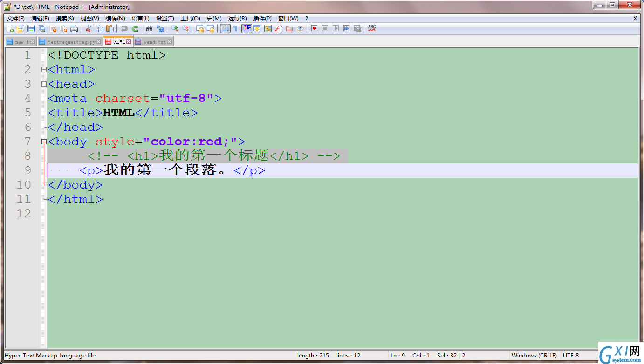644x364 pixels.
Task: Collapse the body tag fold marker
Action: [44, 142]
